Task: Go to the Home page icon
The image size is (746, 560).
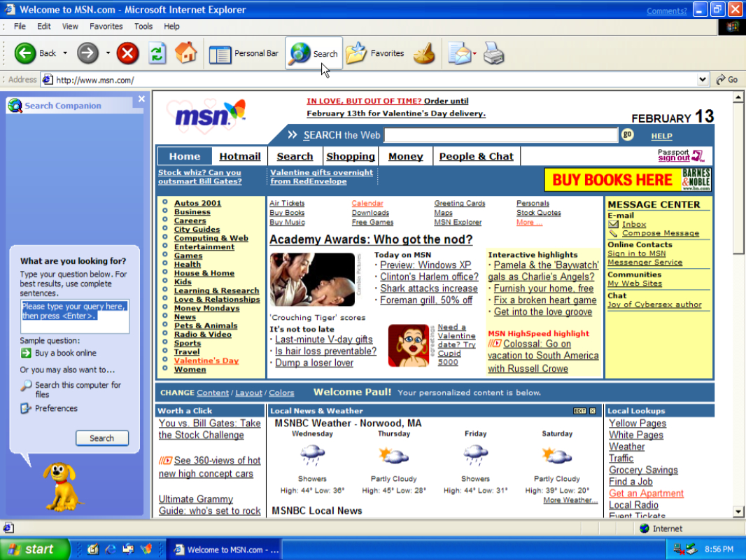Action: (x=185, y=53)
